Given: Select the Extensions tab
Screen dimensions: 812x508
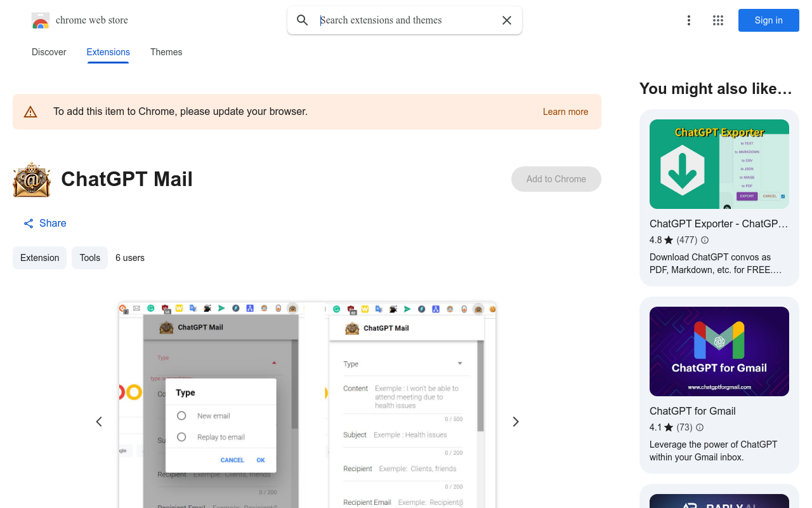Looking at the screenshot, I should click(108, 52).
